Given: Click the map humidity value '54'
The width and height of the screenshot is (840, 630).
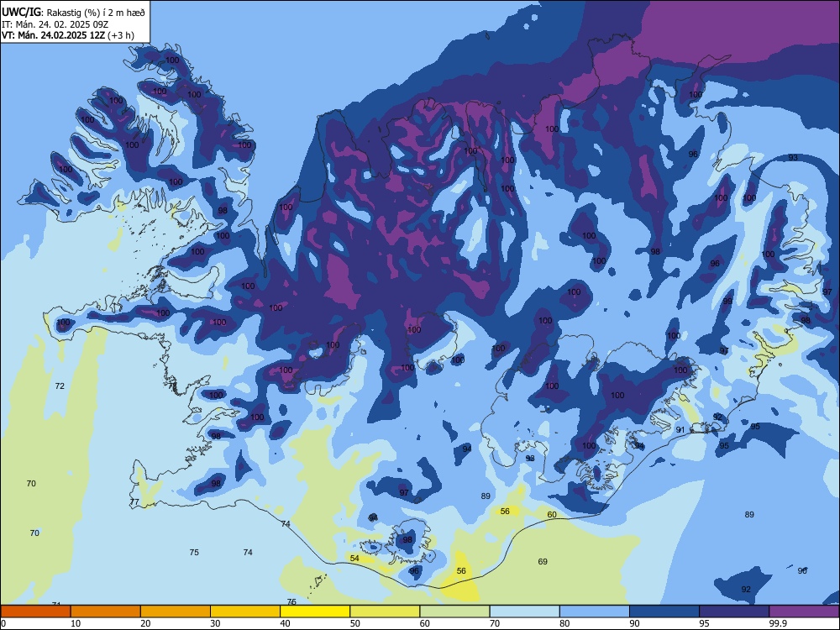Looking at the screenshot, I should [354, 558].
